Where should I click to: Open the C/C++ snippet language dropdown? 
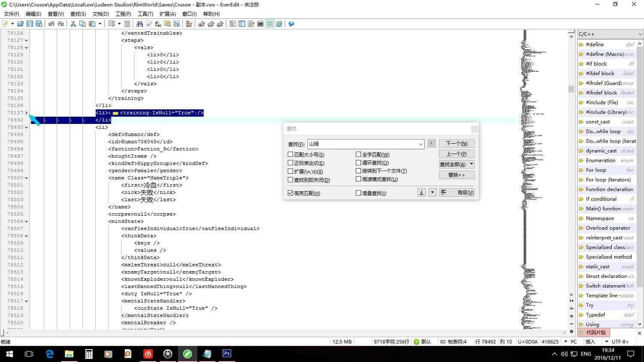click(x=640, y=34)
